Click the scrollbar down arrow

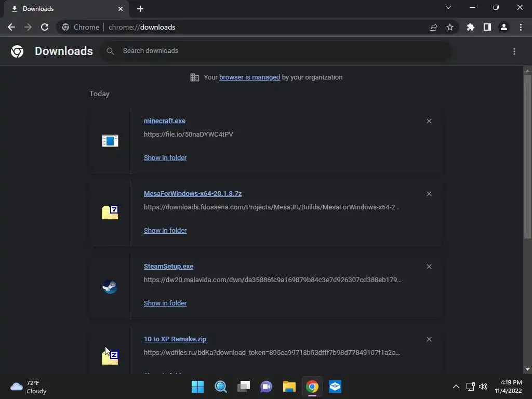(527, 369)
